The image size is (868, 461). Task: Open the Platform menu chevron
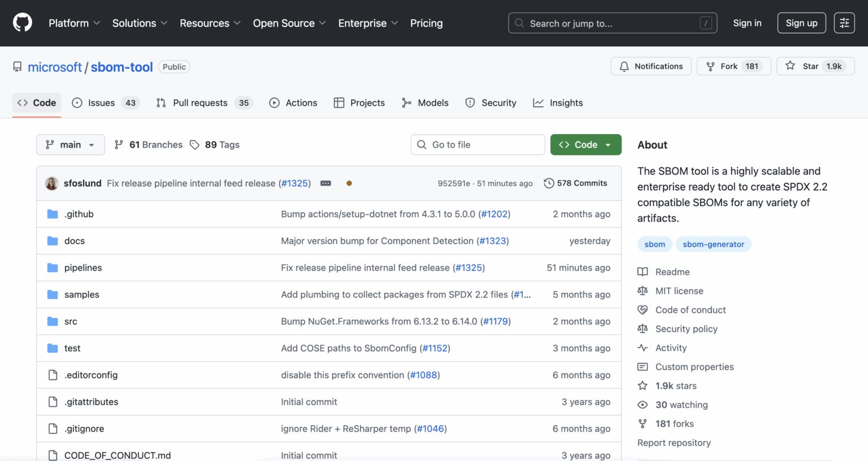pos(97,23)
